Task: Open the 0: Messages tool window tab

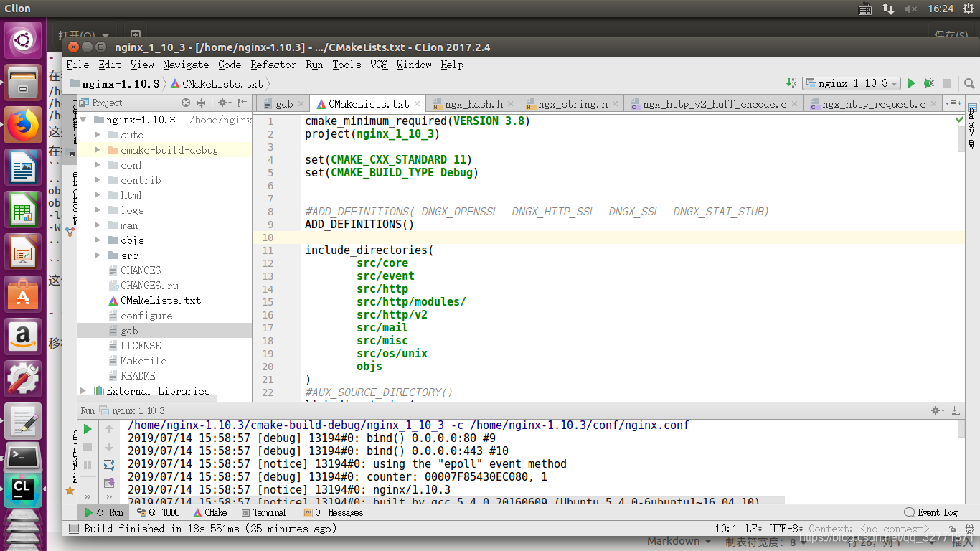Action: (x=333, y=513)
